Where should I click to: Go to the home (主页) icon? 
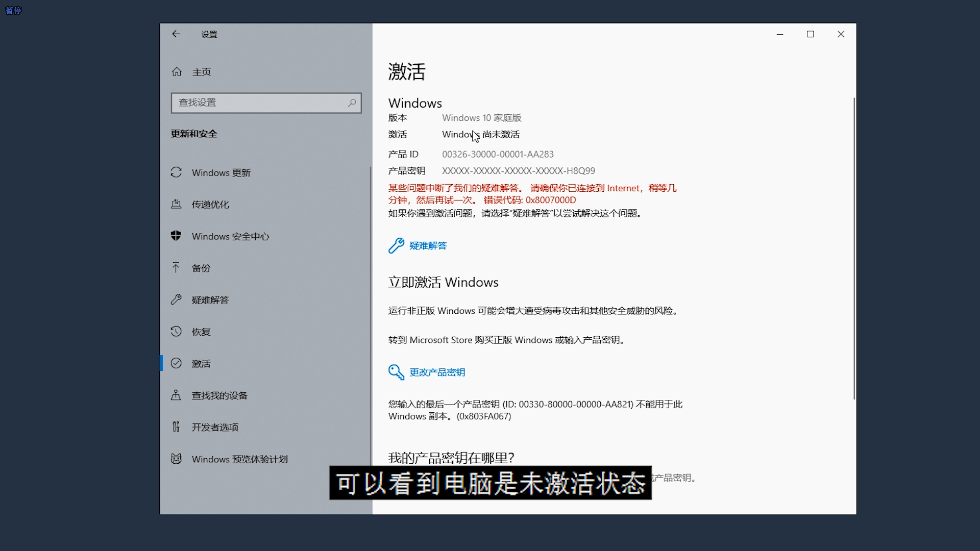click(177, 72)
